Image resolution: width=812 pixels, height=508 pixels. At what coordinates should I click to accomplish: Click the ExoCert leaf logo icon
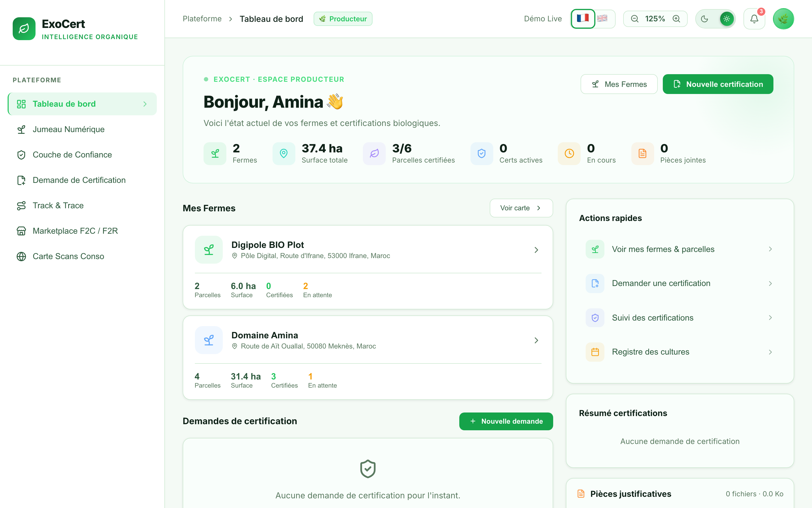24,28
